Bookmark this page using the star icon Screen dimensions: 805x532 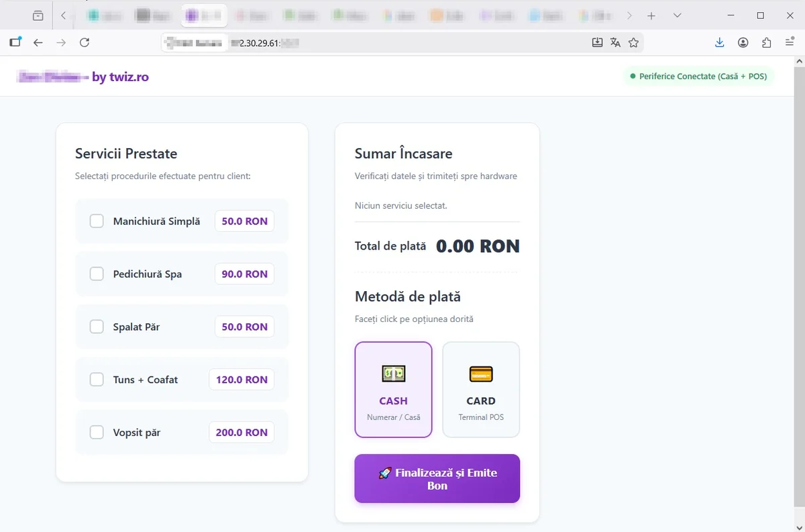[x=633, y=43]
